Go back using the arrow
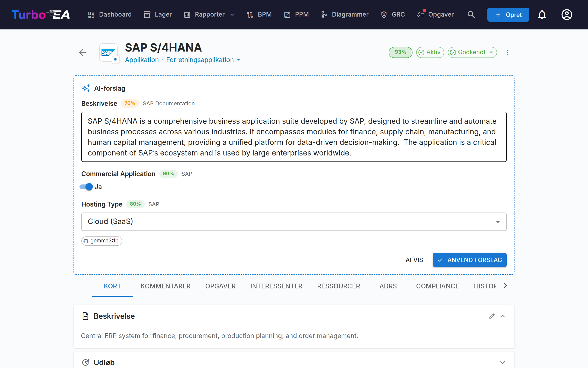The width and height of the screenshot is (588, 368). [83, 52]
